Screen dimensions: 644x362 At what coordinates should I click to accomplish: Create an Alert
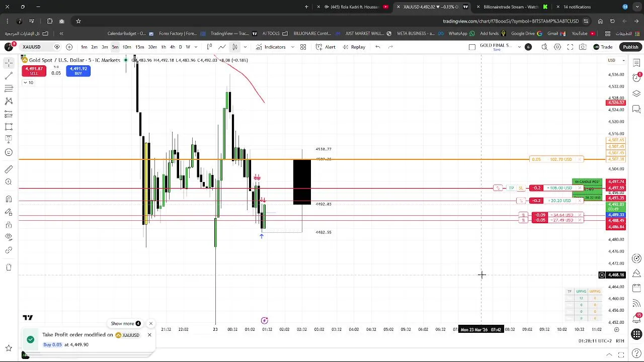[x=326, y=47]
